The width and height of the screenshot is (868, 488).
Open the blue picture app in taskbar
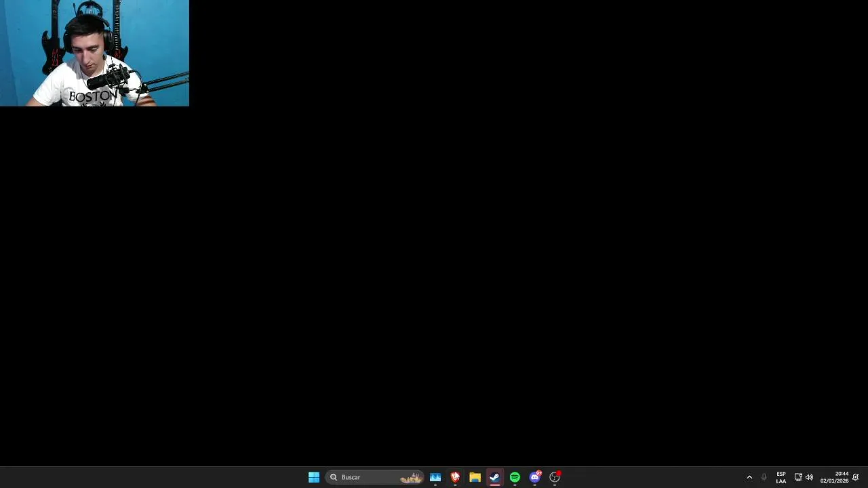pyautogui.click(x=435, y=477)
